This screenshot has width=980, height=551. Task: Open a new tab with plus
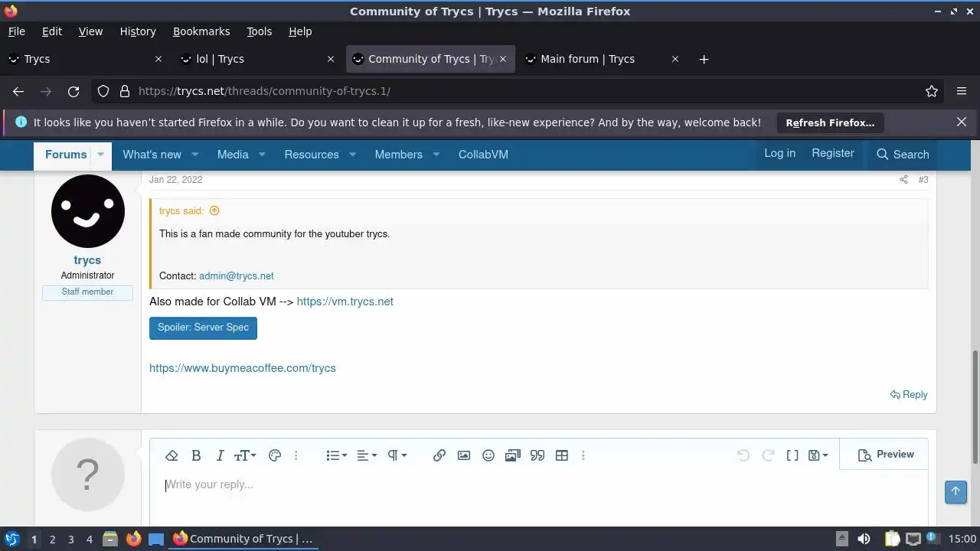[x=704, y=59]
